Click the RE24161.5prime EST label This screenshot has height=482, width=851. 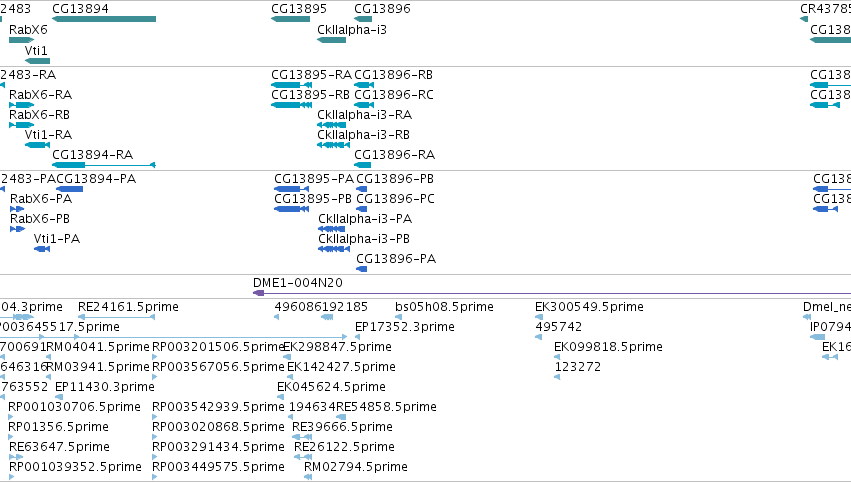[x=129, y=307]
